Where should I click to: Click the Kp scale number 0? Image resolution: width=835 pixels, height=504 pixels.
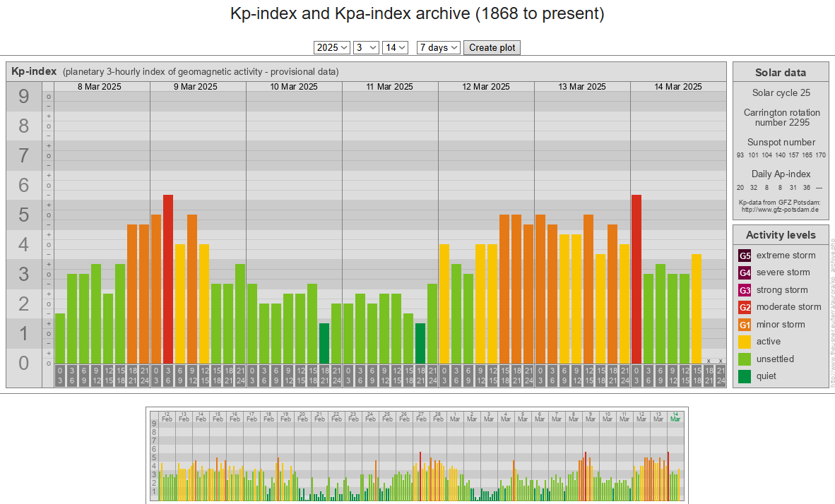[x=24, y=363]
